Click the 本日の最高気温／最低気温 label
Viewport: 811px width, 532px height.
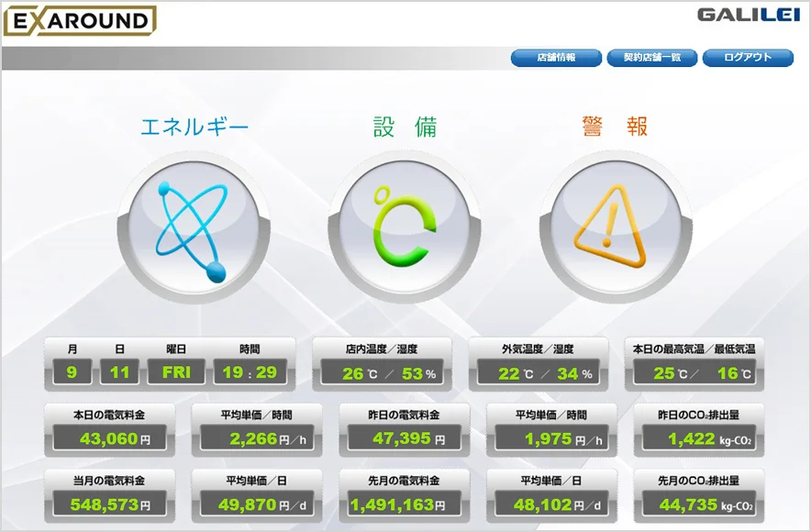[694, 349]
